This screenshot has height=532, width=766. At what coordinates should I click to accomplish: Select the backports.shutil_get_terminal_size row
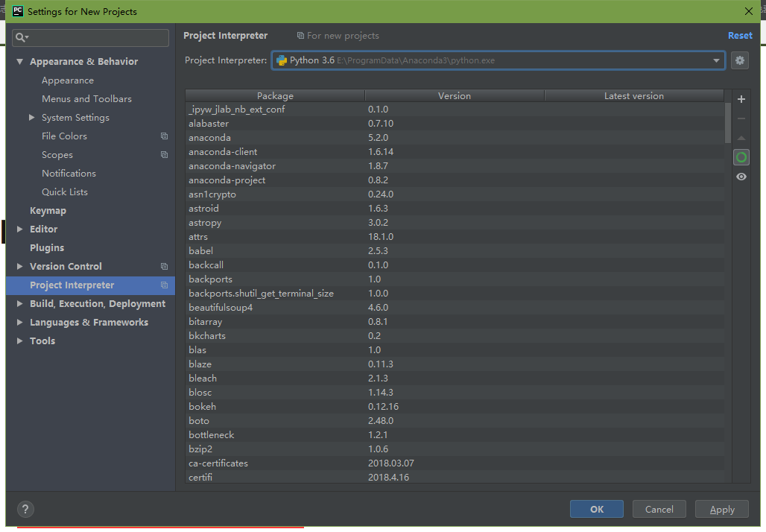point(455,294)
